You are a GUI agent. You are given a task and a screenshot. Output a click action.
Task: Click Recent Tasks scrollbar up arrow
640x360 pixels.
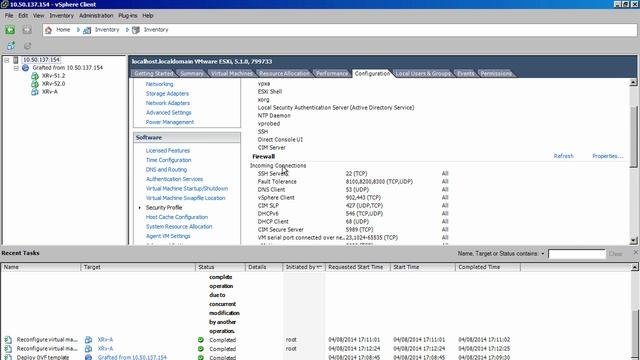click(635, 267)
